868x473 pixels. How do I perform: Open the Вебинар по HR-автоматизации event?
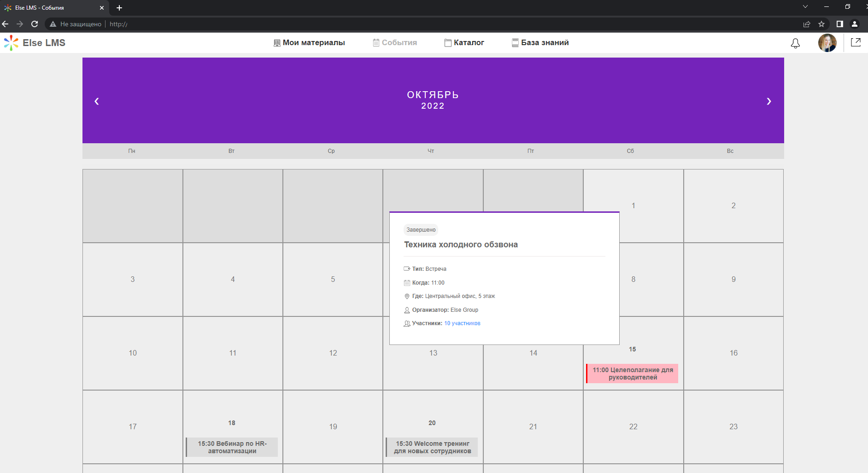point(232,447)
